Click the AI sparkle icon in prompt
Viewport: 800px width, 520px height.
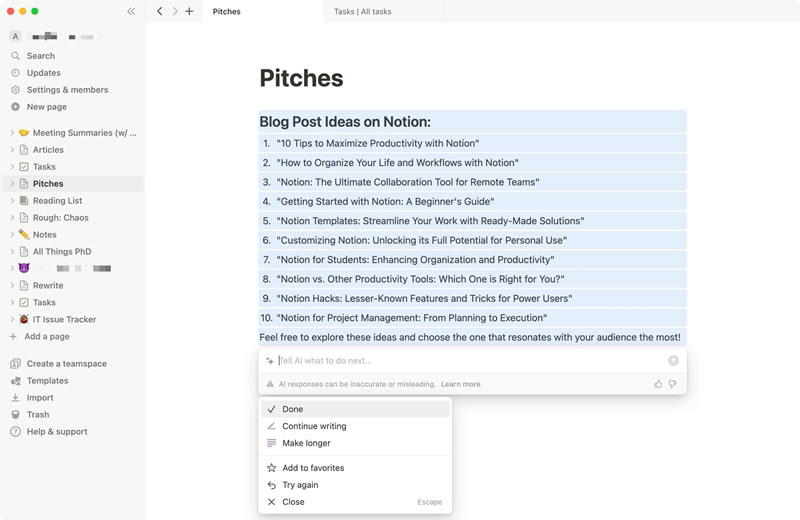click(x=270, y=361)
